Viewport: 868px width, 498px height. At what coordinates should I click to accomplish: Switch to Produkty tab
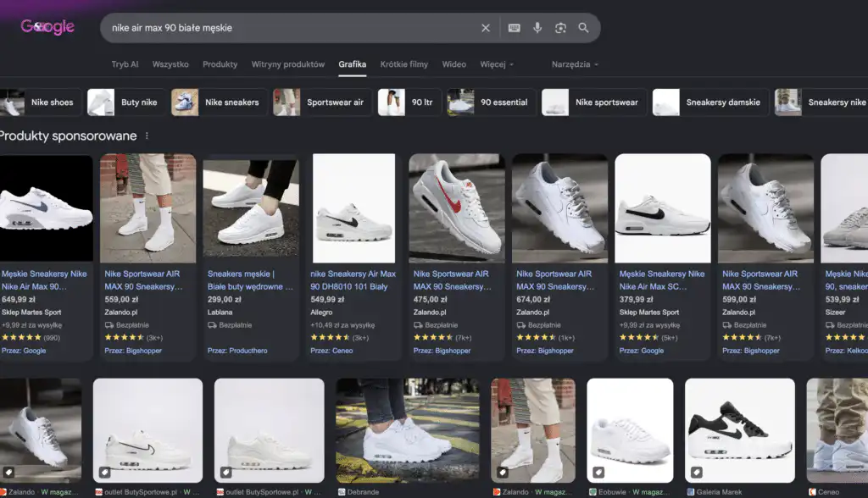pos(220,64)
